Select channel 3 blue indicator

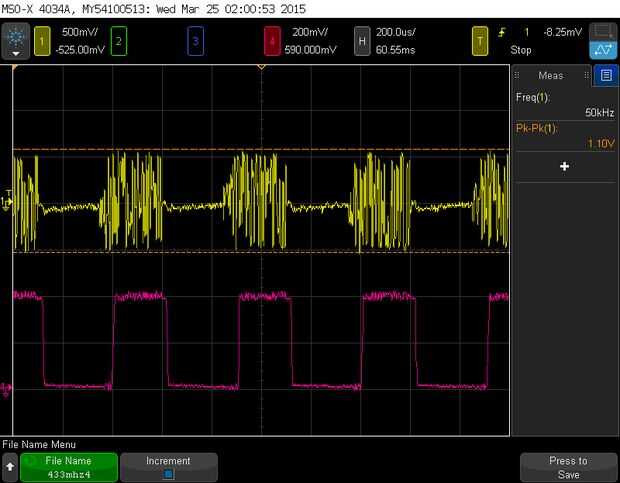(x=195, y=41)
